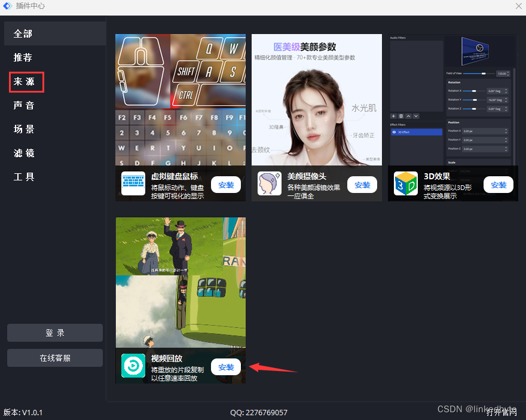This screenshot has height=420, width=526.
Task: Click description 将视频源以3D形式变换展示
Action: click(448, 192)
